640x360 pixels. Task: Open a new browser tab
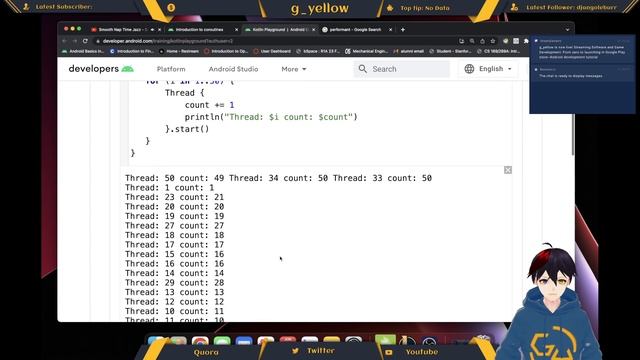[x=402, y=29]
